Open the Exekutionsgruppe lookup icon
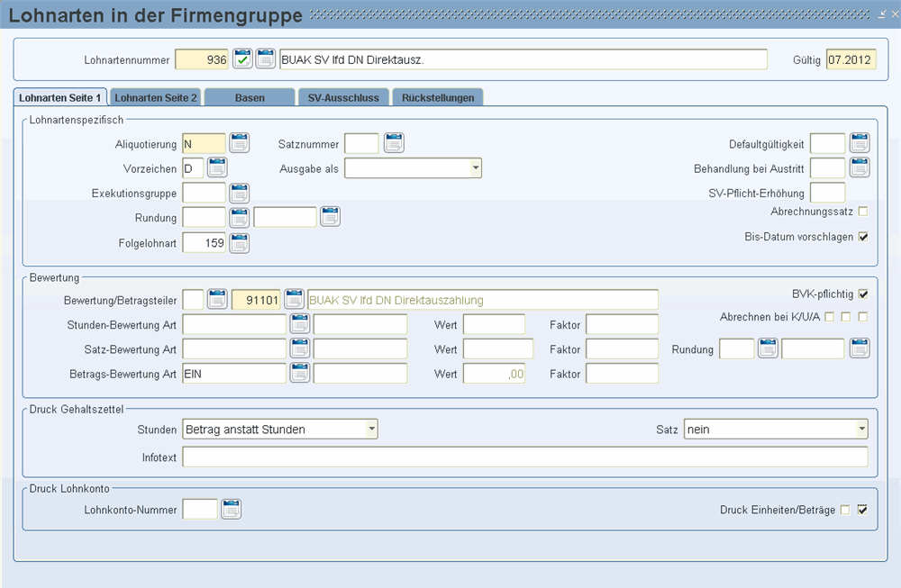901x588 pixels. click(x=239, y=193)
